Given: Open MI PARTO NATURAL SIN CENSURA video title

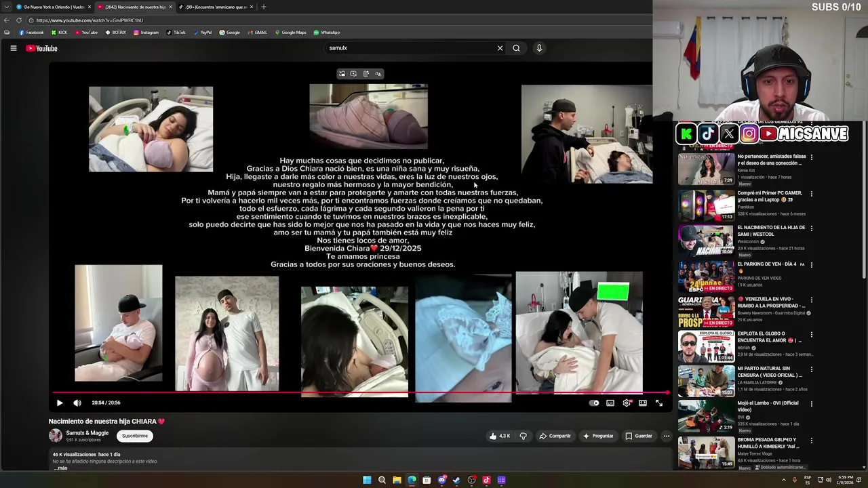Looking at the screenshot, I should (770, 371).
